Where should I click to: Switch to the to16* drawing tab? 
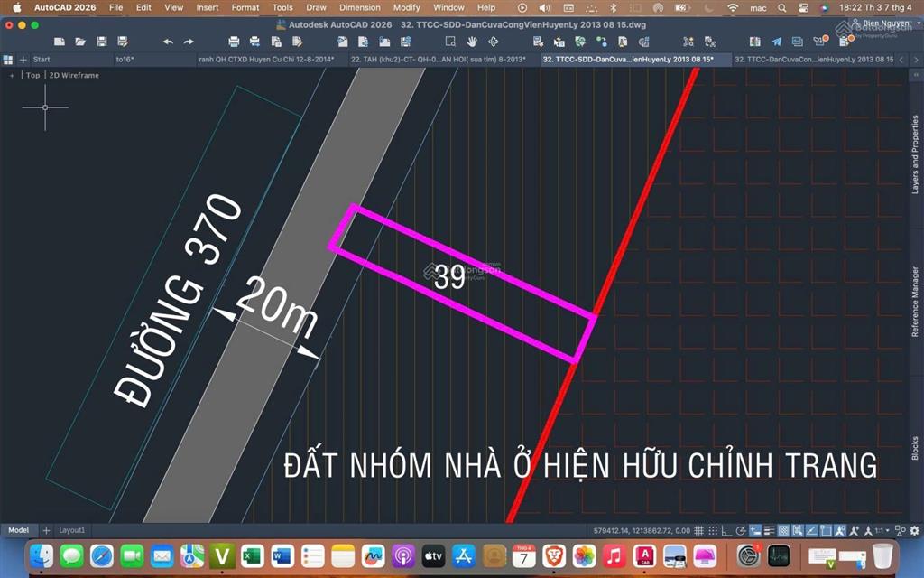pos(153,60)
